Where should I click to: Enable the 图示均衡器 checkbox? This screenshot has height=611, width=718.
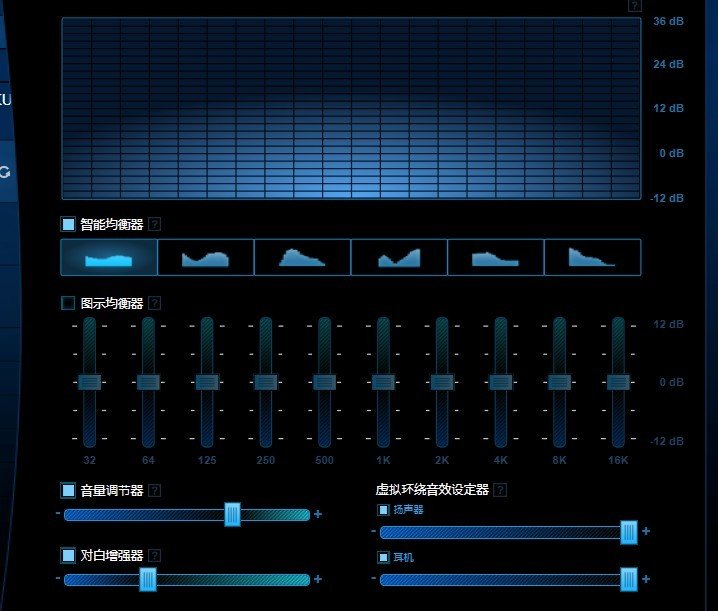68,303
